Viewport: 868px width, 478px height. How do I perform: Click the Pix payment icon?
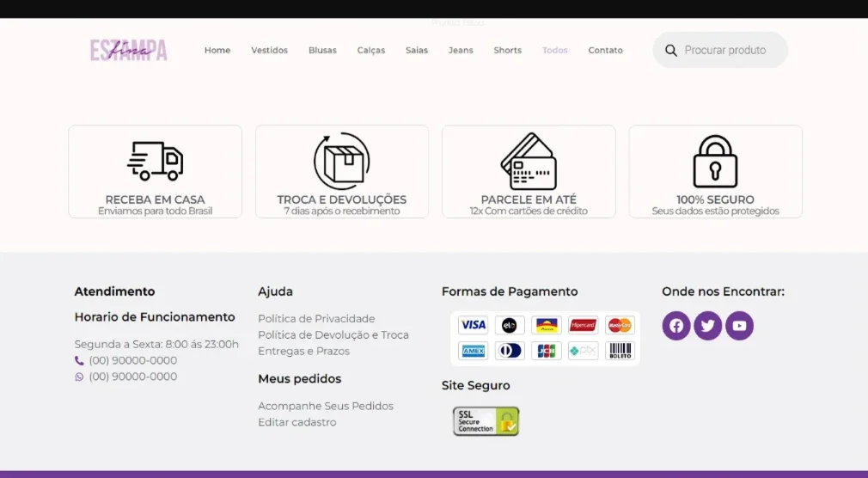click(583, 351)
